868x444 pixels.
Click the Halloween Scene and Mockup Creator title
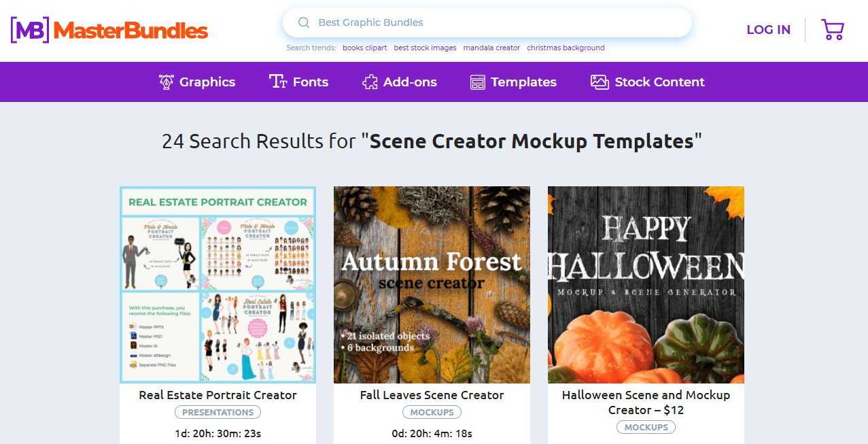click(646, 403)
